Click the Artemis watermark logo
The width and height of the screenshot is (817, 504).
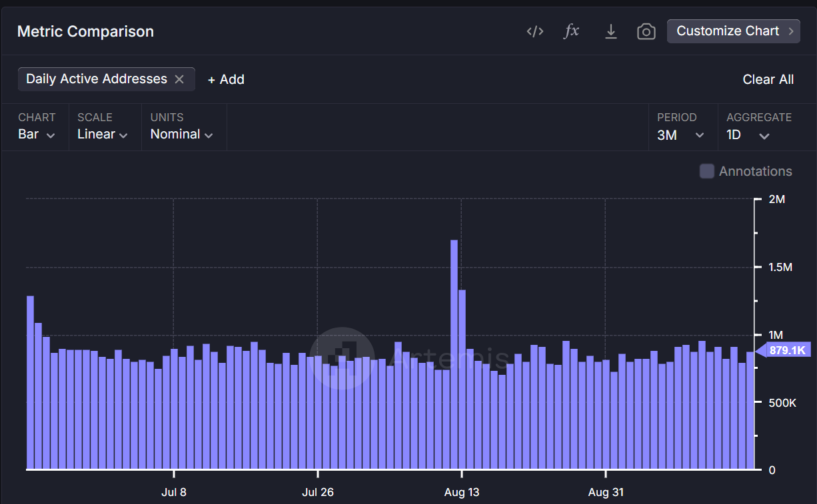[x=341, y=357]
